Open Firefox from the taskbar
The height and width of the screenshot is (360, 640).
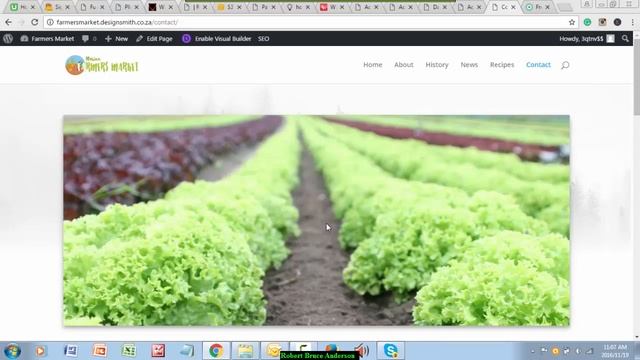(x=331, y=349)
